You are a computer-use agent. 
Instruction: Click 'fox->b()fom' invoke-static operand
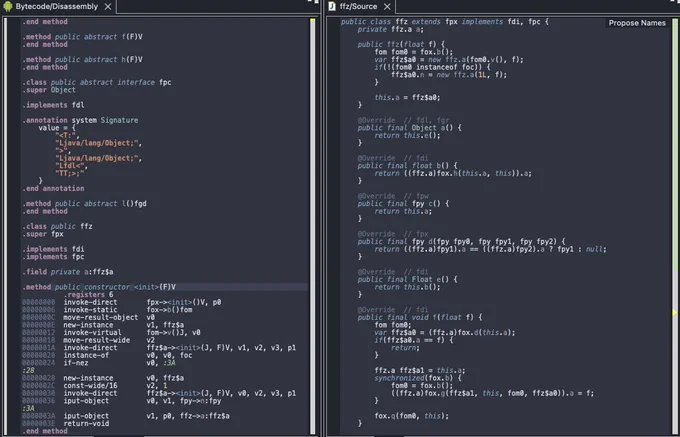tap(170, 310)
